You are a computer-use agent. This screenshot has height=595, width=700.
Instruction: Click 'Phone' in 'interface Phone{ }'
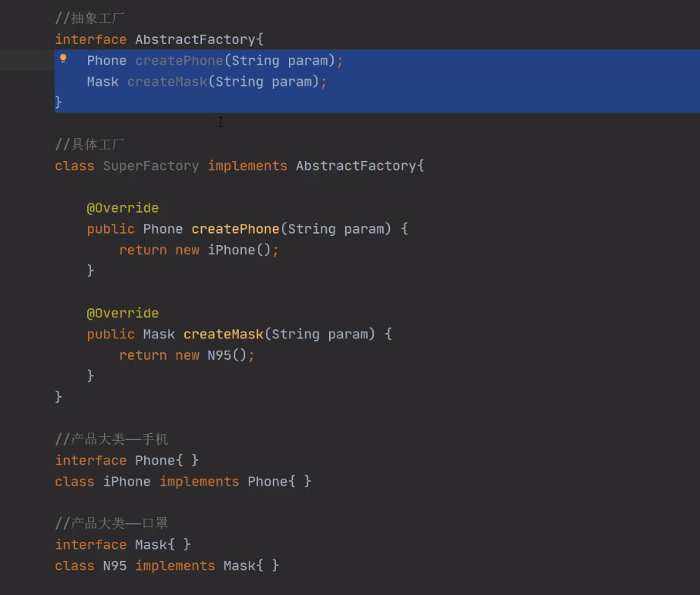click(x=155, y=461)
